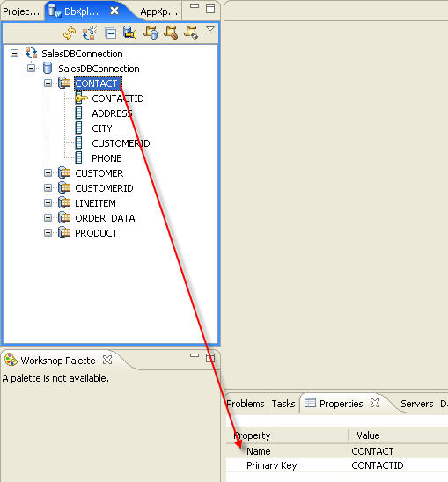Select the Properties tab
448x482 pixels.
point(341,404)
